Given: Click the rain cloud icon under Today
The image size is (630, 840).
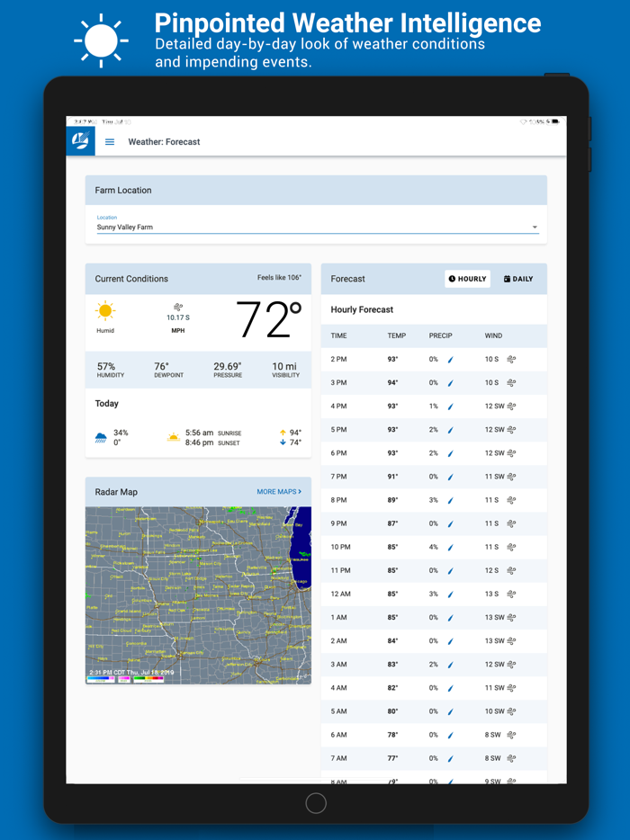Looking at the screenshot, I should point(101,438).
